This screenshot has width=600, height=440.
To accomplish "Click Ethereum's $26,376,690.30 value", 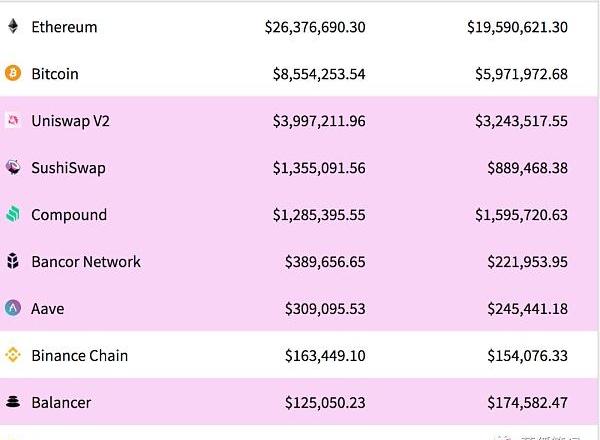I will pos(315,27).
